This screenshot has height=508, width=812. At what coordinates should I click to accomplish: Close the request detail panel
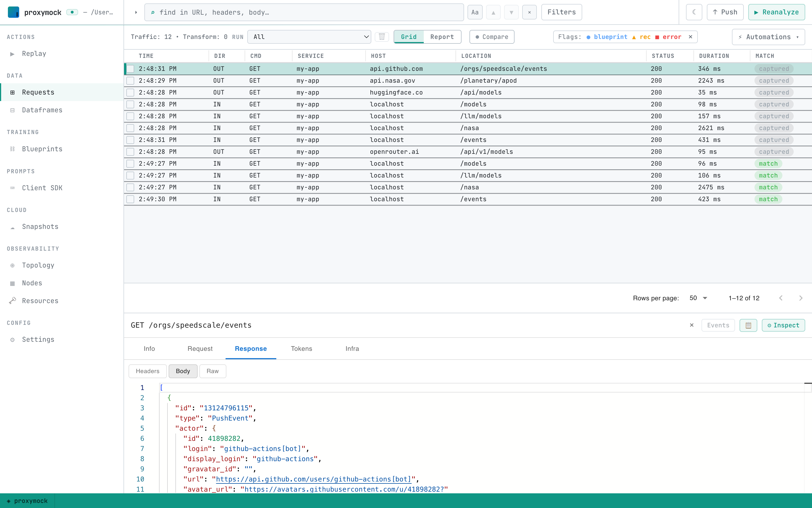692,325
